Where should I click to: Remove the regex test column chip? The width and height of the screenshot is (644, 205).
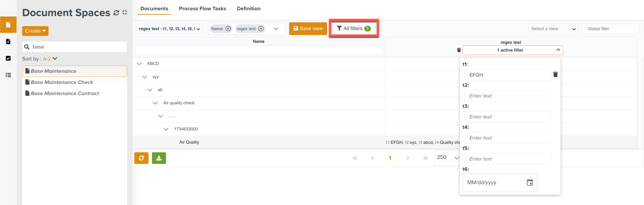tap(261, 29)
